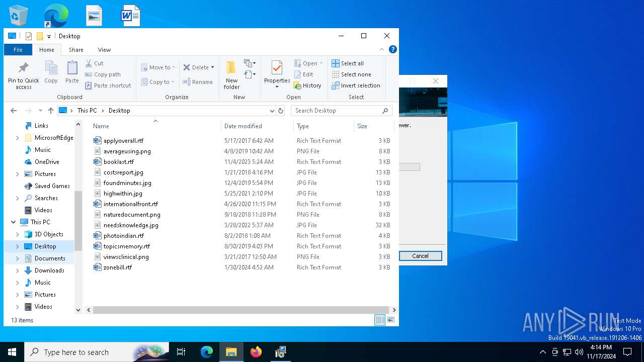Sort by Date modified column

click(x=257, y=126)
